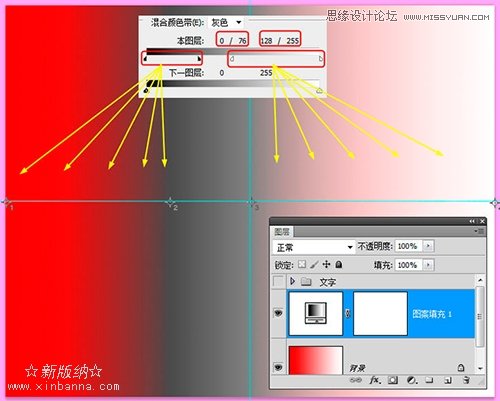
Task: Create a new layer with the page icon
Action: [448, 380]
